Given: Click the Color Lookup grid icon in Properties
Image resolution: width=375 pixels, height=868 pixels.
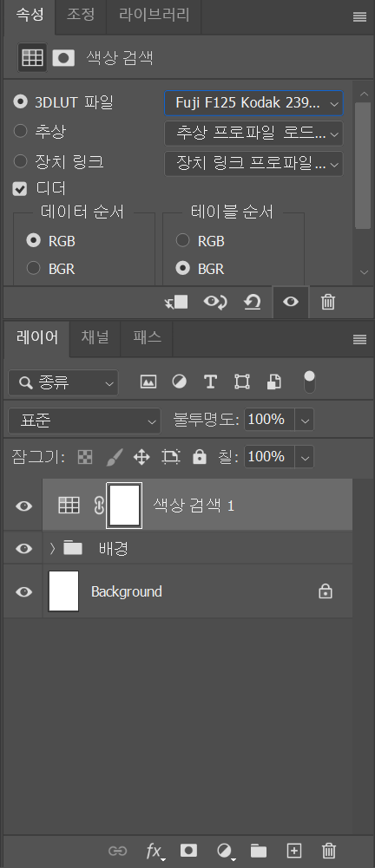Looking at the screenshot, I should pyautogui.click(x=32, y=57).
